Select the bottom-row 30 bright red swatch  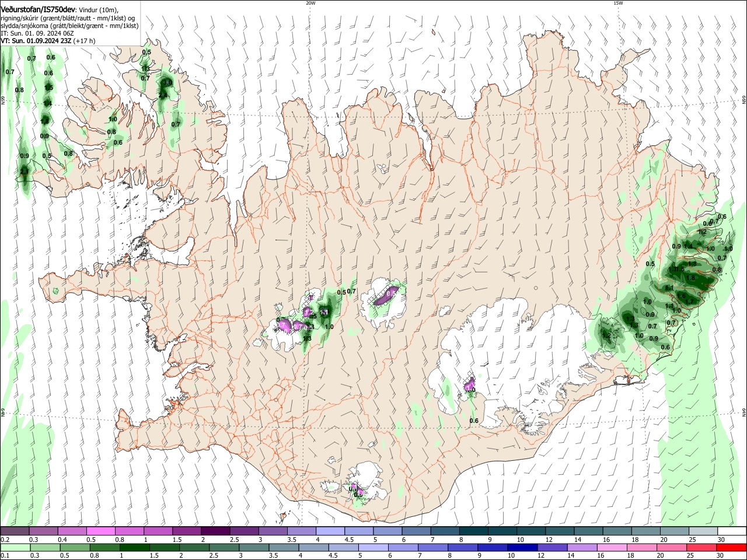[x=731, y=548]
